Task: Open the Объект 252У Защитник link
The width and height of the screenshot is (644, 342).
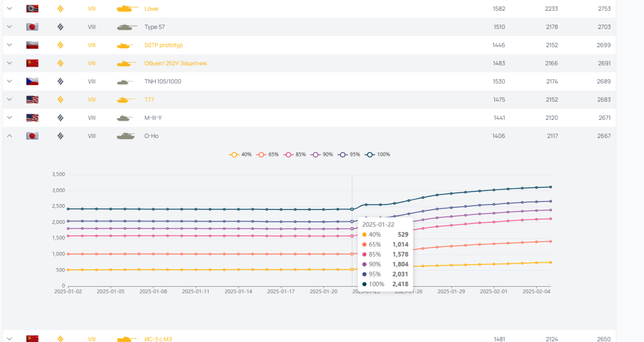Action: coord(175,63)
